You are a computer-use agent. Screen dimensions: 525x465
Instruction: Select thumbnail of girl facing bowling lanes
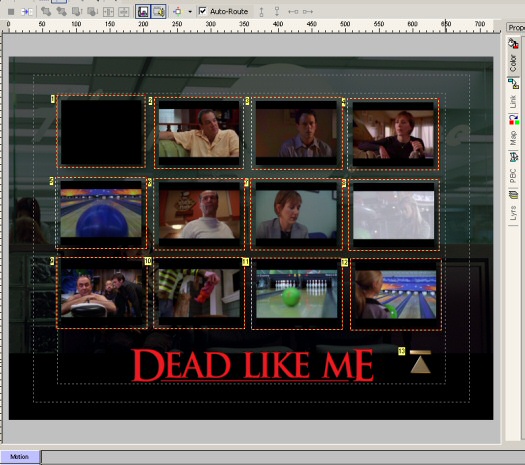(x=396, y=295)
